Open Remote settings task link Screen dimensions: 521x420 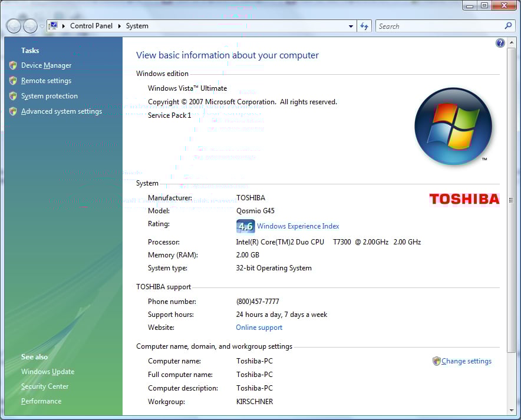[46, 81]
